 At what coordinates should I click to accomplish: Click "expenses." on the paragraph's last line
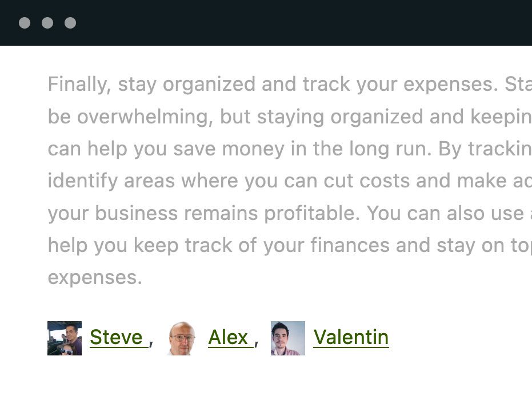(95, 278)
